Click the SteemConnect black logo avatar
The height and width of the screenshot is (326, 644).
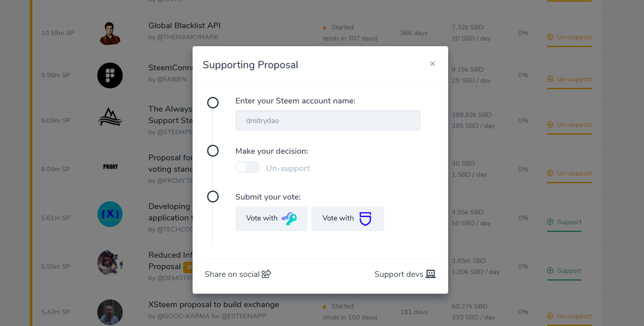[x=110, y=76]
